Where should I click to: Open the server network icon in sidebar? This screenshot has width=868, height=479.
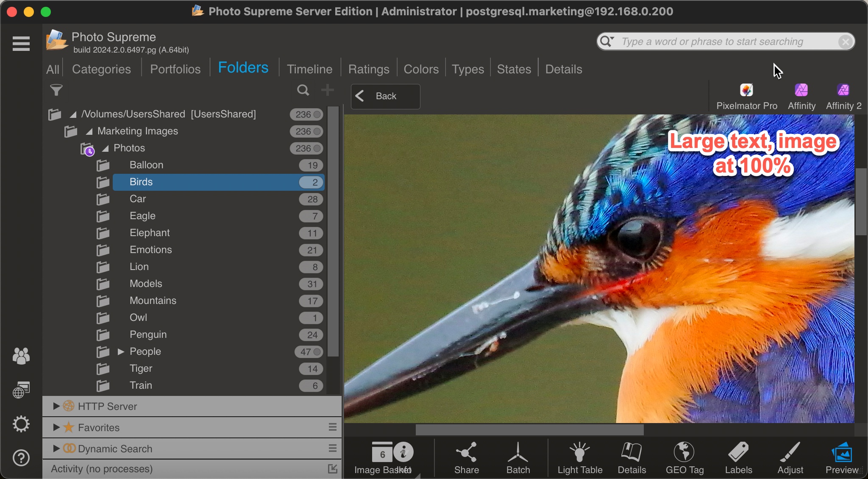21,390
